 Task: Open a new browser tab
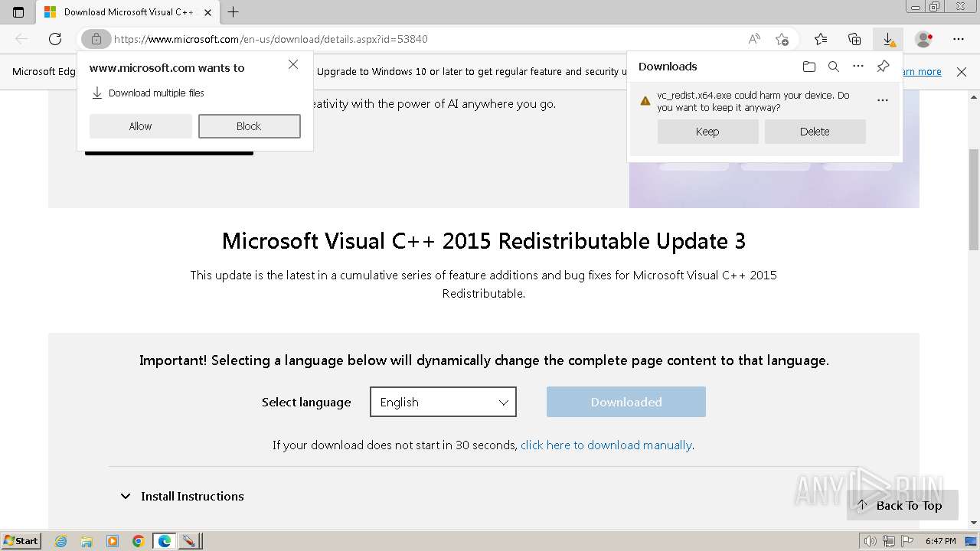(x=234, y=12)
